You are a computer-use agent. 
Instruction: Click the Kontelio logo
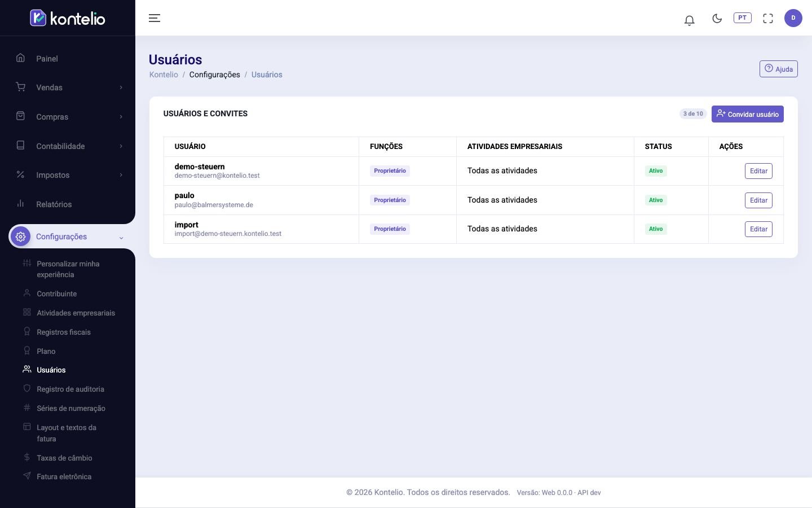tap(68, 18)
